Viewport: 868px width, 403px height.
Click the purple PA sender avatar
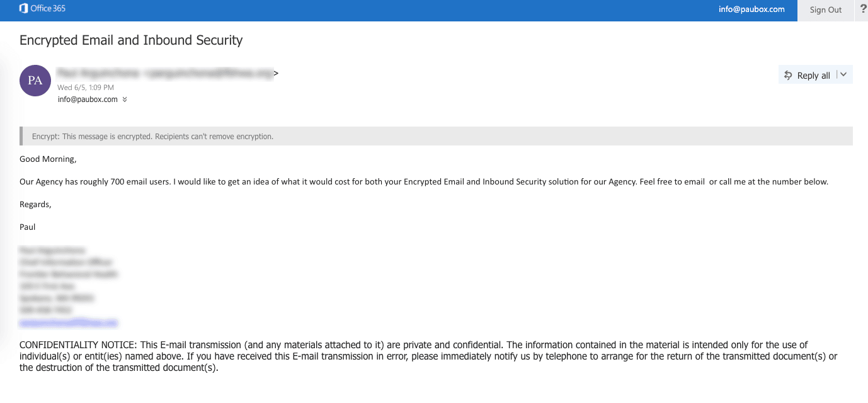click(x=35, y=81)
